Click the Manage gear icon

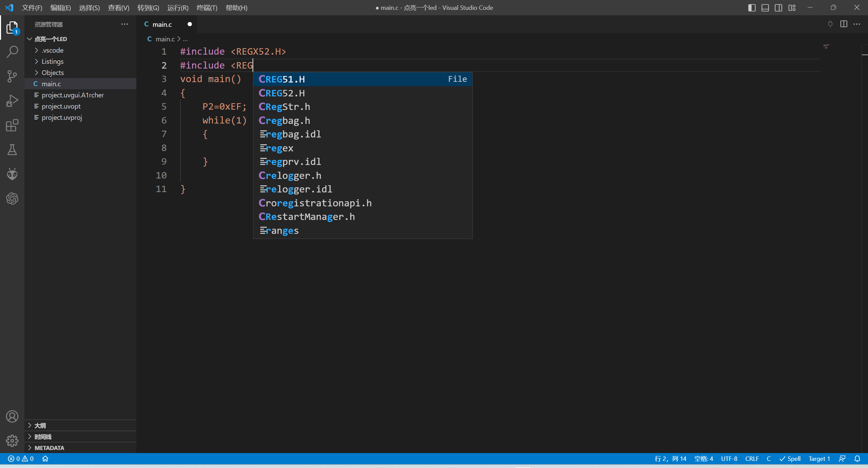[12, 441]
